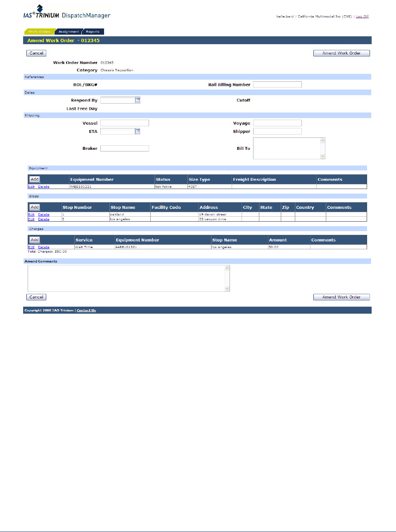The image size is (396, 532).
Task: Open the Reports tab
Action: 93,31
